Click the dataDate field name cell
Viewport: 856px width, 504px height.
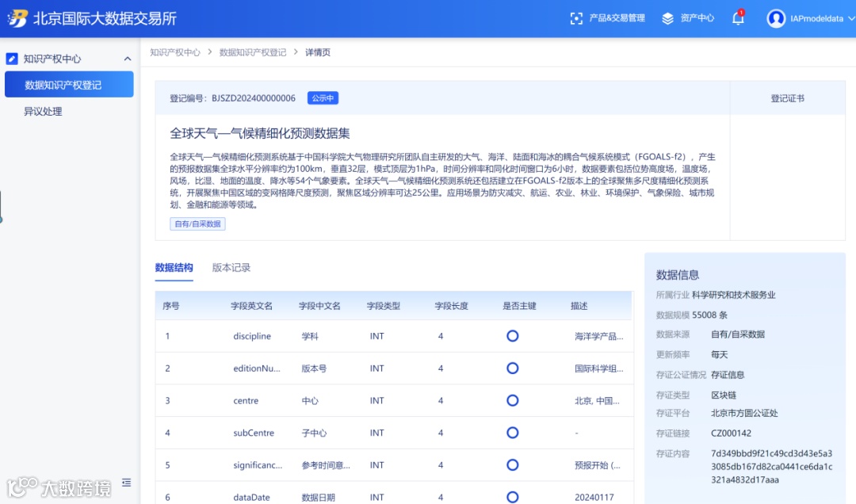[252, 498]
